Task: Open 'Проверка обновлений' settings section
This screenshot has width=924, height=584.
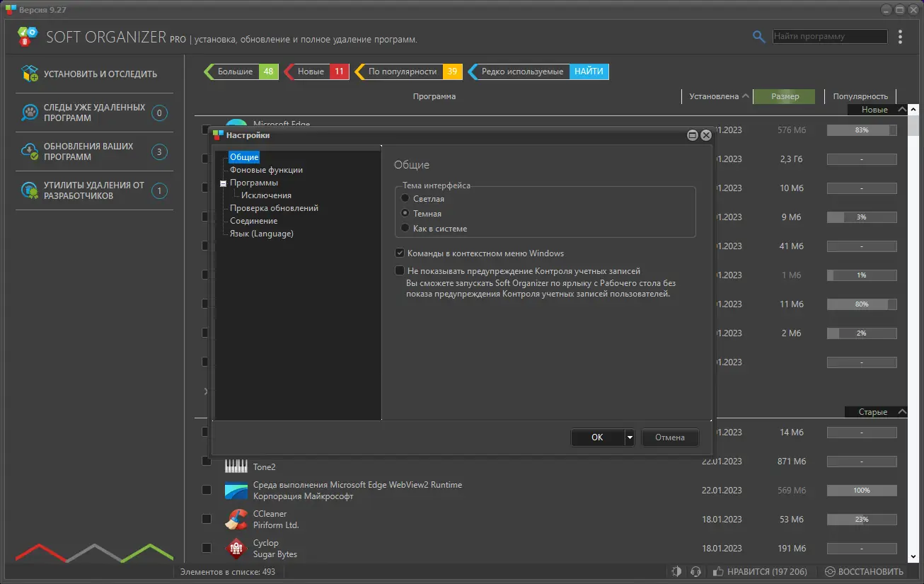Action: click(274, 208)
